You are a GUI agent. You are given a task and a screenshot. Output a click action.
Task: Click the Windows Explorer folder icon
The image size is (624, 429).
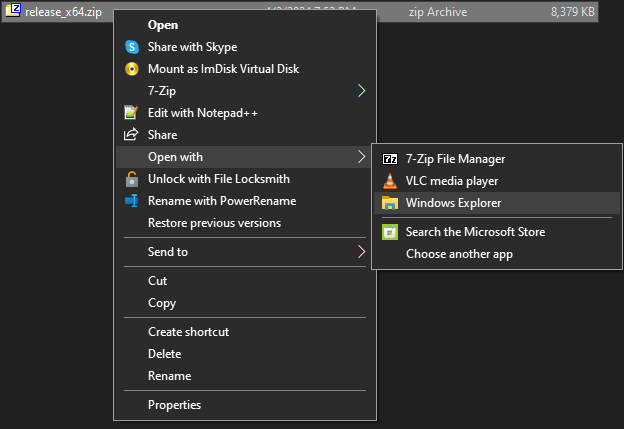[x=389, y=203]
